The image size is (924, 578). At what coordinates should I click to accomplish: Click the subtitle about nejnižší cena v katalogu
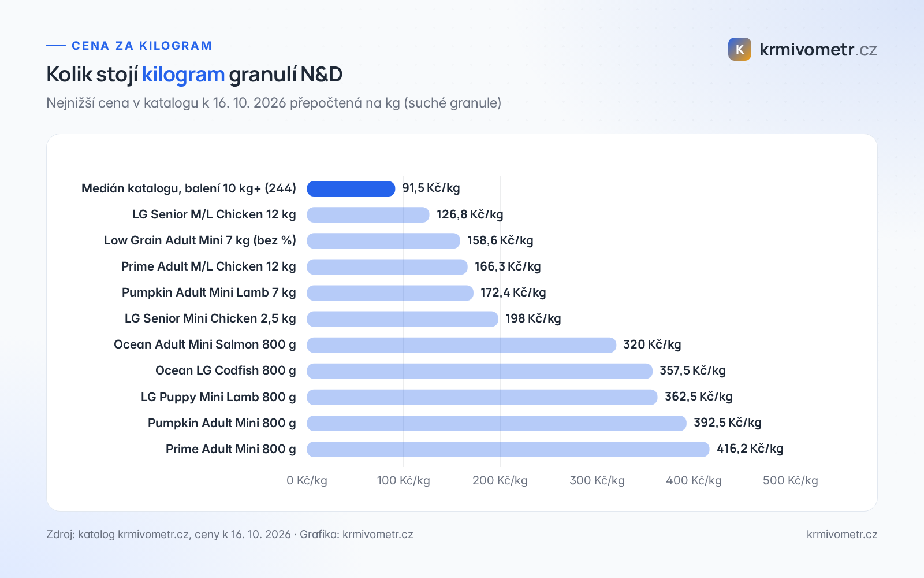pyautogui.click(x=274, y=103)
